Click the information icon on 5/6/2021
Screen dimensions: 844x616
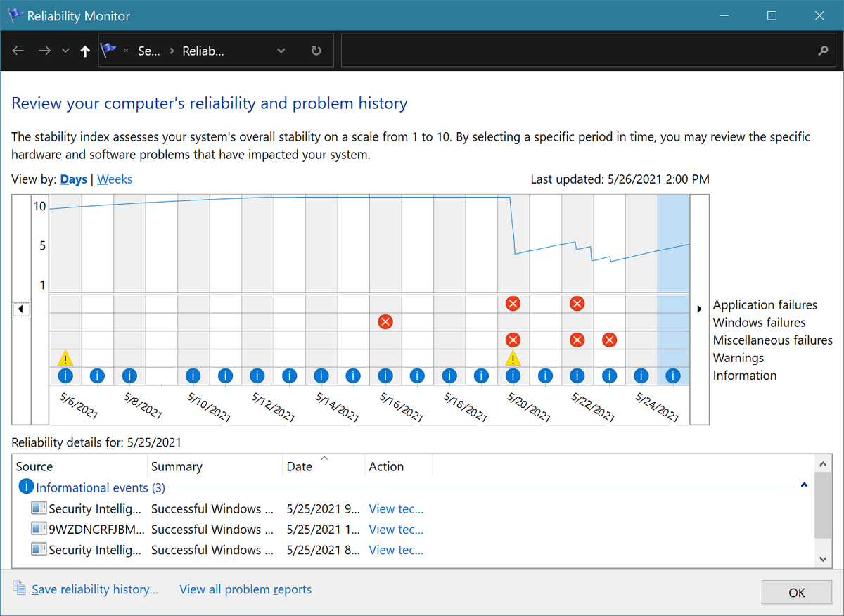pyautogui.click(x=65, y=376)
